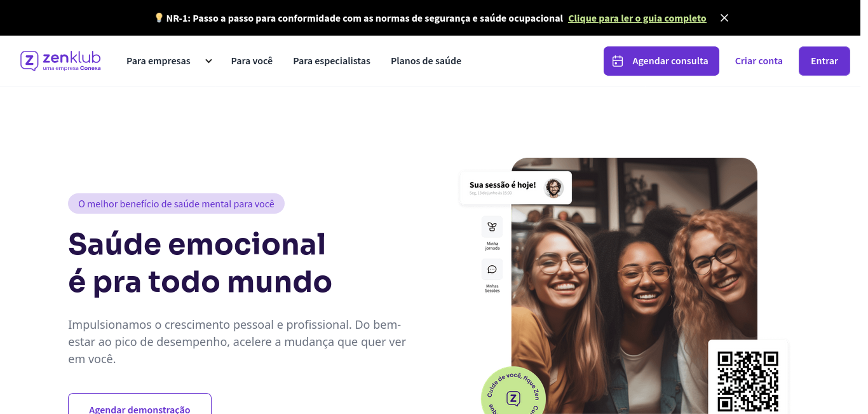Click the calendar icon in Agendar consulta
Image resolution: width=868 pixels, height=414 pixels.
pyautogui.click(x=618, y=61)
